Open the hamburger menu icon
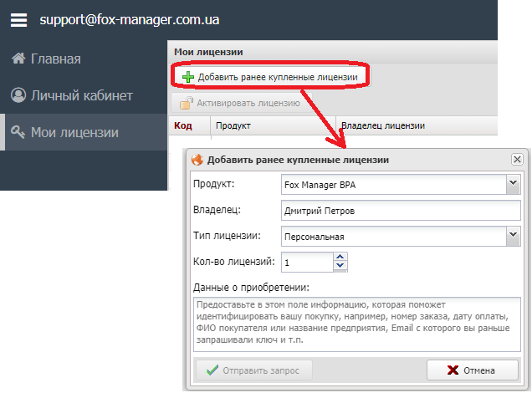Image resolution: width=532 pixels, height=393 pixels. [18, 18]
